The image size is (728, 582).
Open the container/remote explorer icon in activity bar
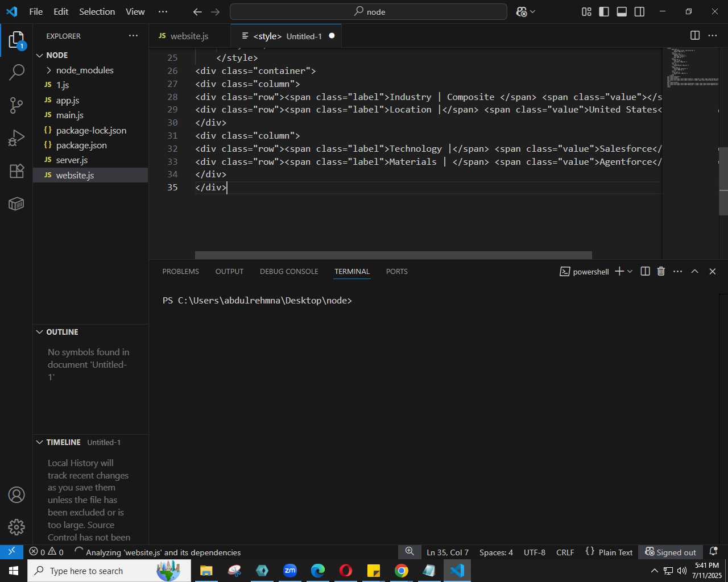click(16, 203)
